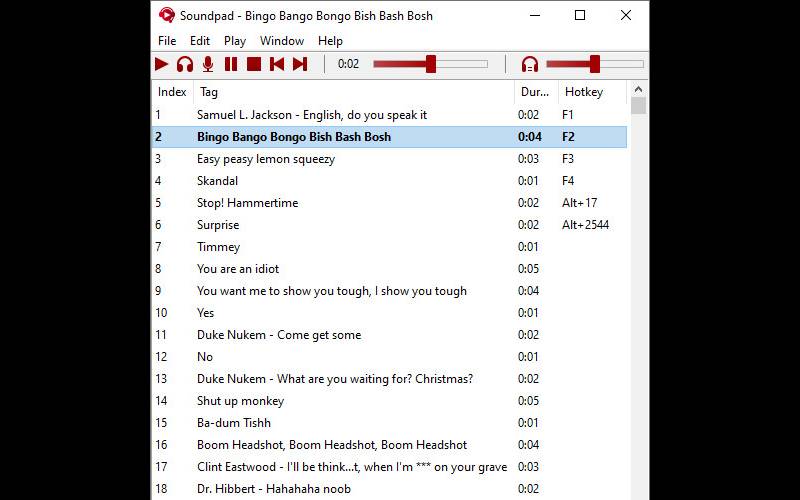800x500 pixels.
Task: Open the Help menu
Action: tap(330, 41)
